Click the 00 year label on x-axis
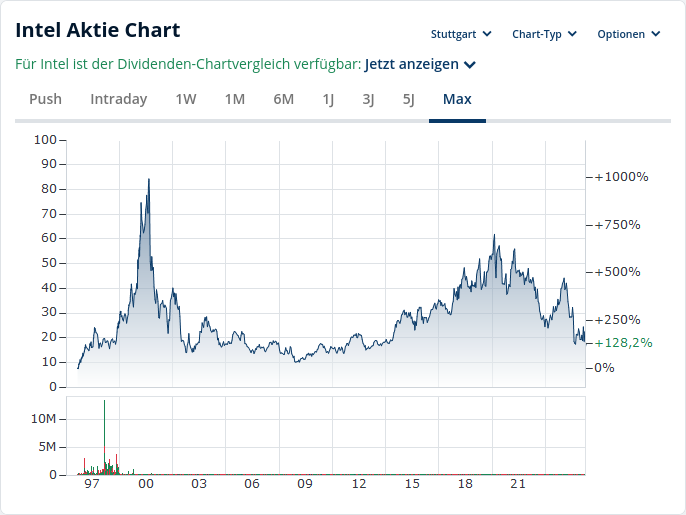Image resolution: width=686 pixels, height=515 pixels. click(146, 484)
